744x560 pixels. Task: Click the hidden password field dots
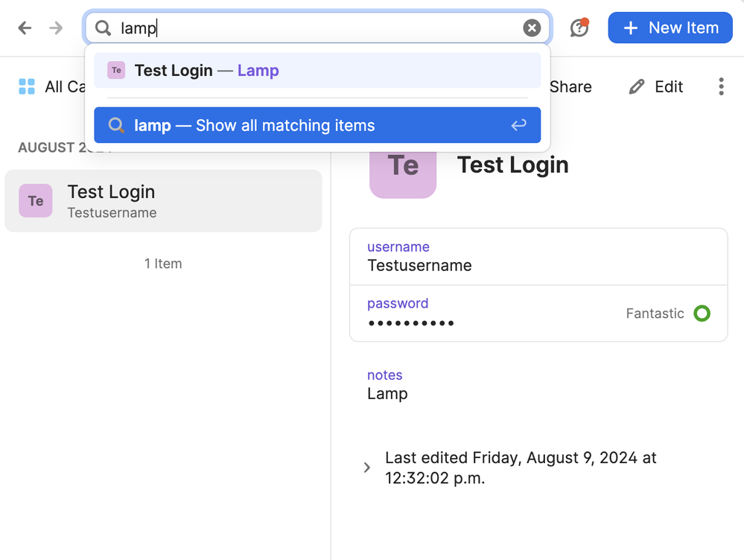tap(410, 323)
